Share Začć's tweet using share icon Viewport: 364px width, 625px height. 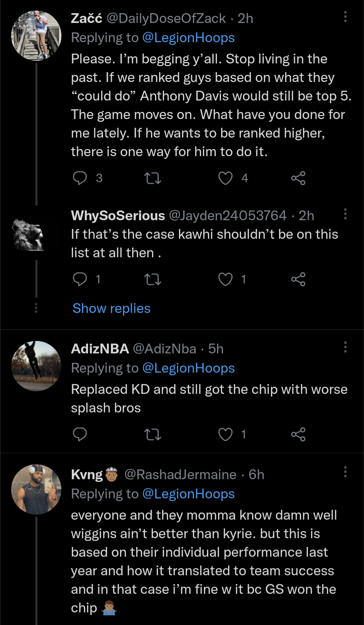pos(298,178)
